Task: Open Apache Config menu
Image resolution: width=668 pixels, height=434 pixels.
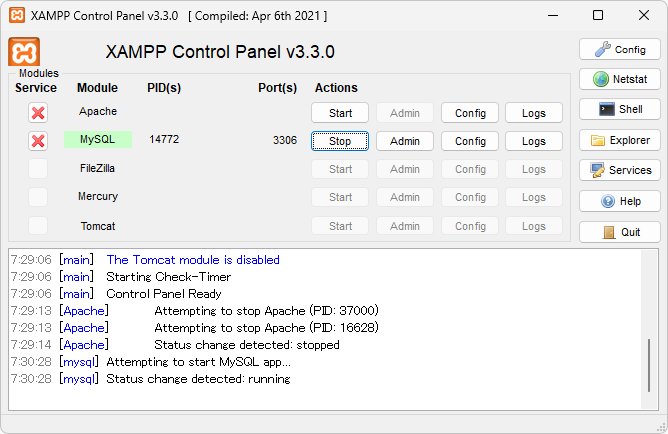Action: click(x=470, y=113)
